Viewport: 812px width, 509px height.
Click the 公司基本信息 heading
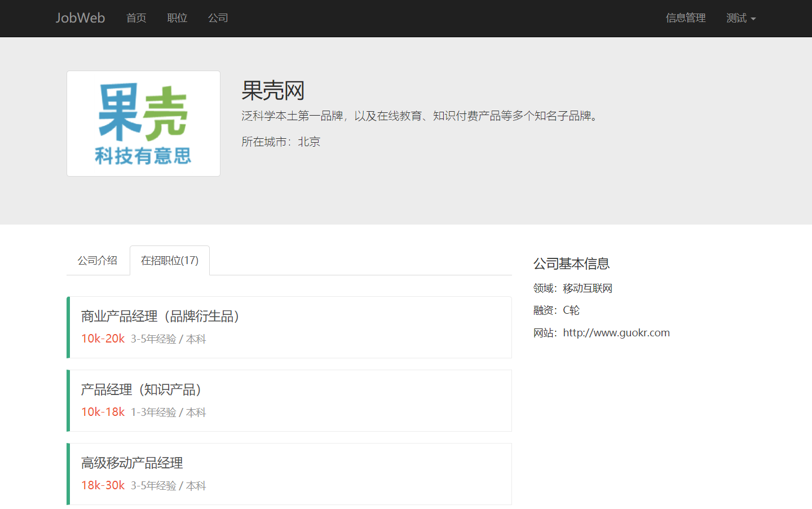point(572,264)
